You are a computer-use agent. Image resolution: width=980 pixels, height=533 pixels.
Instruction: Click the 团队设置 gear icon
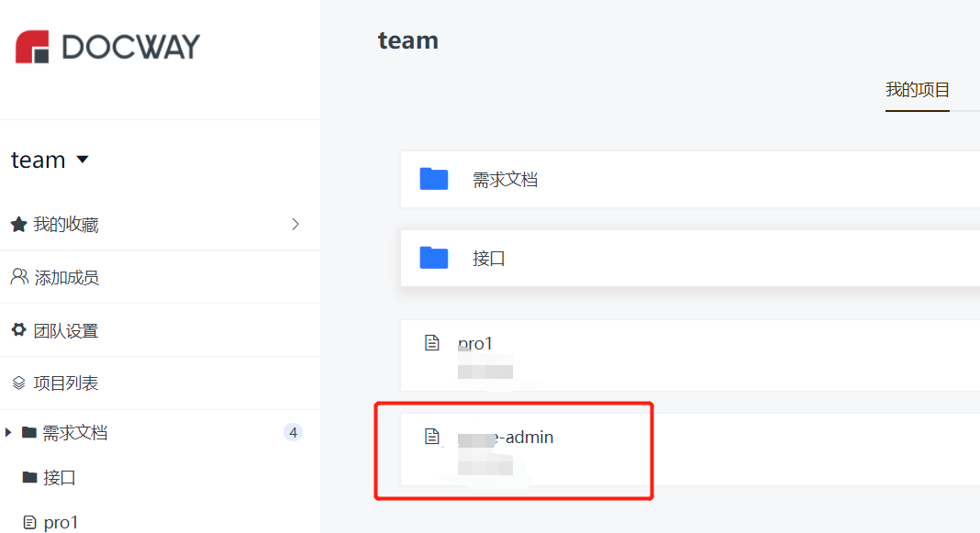tap(17, 330)
